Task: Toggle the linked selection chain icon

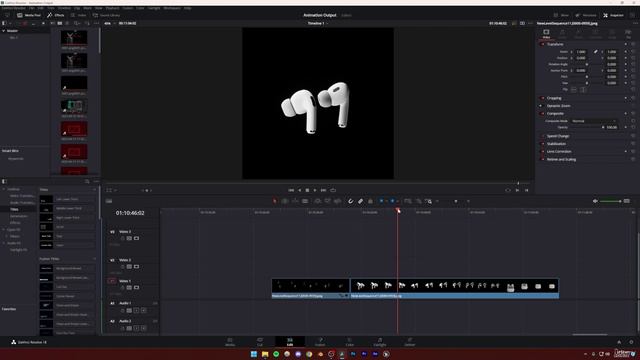Action: tap(360, 201)
